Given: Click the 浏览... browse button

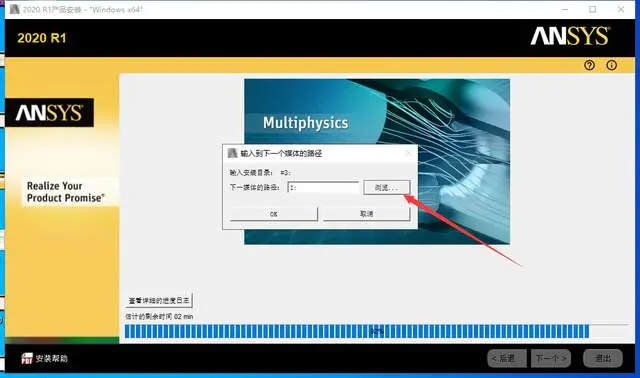Looking at the screenshot, I should click(387, 187).
